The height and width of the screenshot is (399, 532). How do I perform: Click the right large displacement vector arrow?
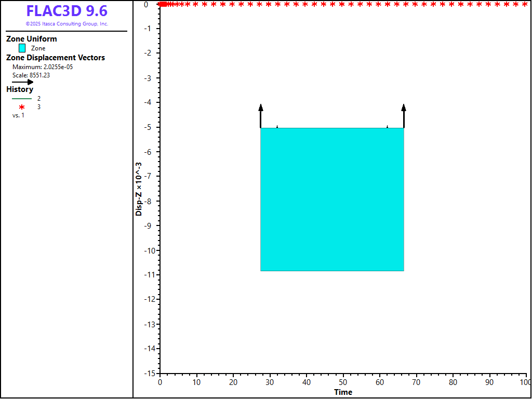click(404, 115)
